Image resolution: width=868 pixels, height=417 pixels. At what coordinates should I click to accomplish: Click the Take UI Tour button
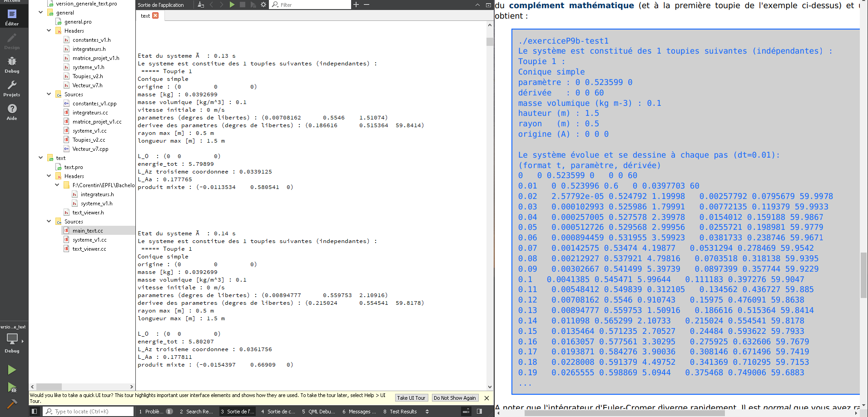point(411,398)
